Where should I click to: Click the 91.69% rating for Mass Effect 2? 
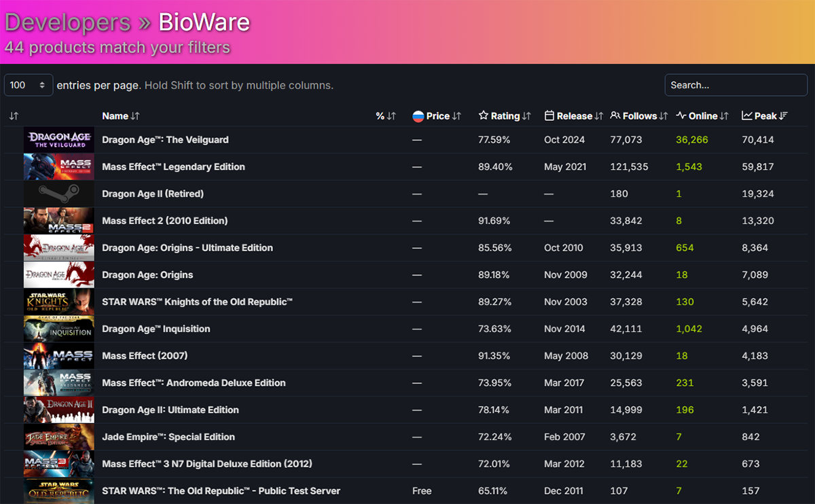(495, 221)
